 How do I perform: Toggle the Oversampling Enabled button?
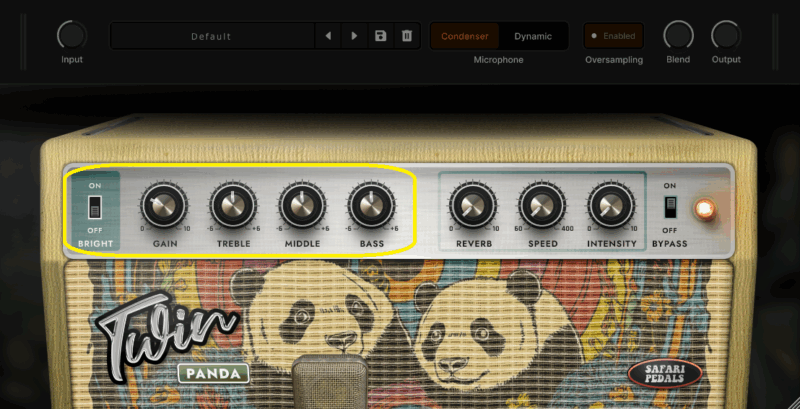(614, 36)
